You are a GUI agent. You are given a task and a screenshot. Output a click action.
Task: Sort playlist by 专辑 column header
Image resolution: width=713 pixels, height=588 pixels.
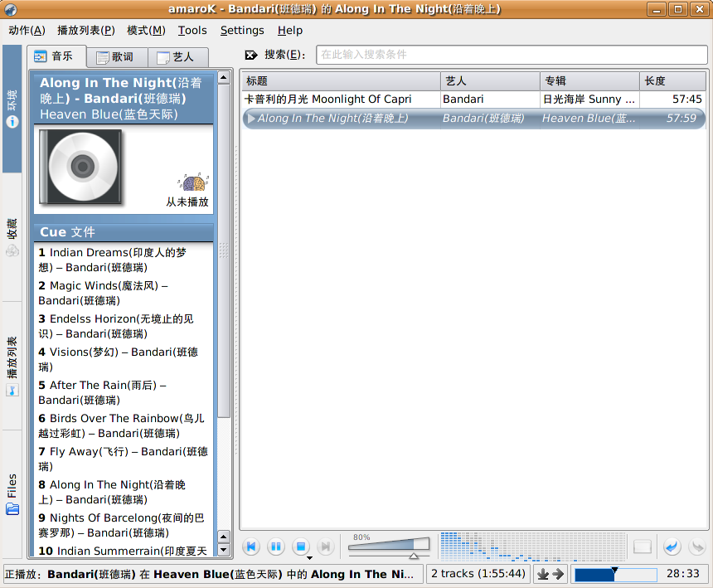589,81
